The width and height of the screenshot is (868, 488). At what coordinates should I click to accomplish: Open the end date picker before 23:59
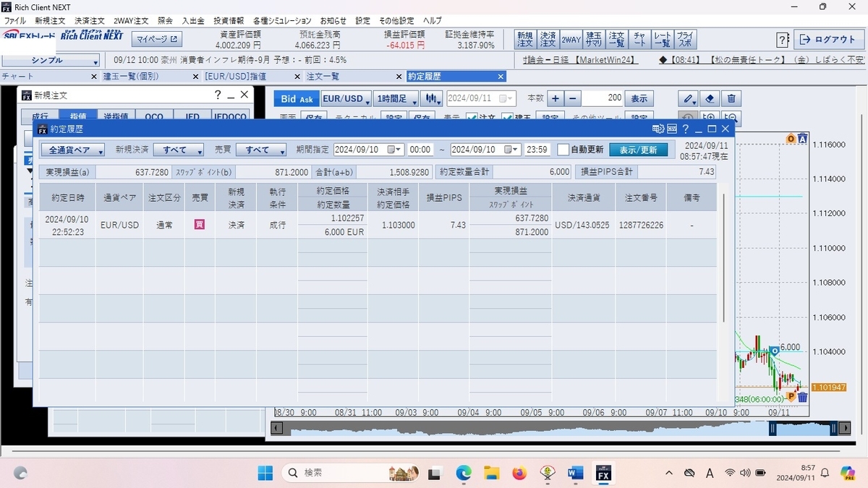pos(512,150)
